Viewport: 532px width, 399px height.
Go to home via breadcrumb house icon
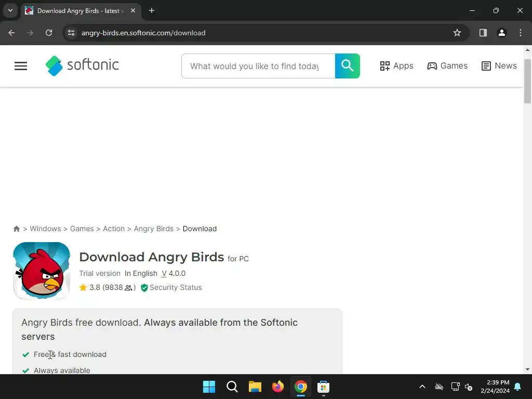17,229
